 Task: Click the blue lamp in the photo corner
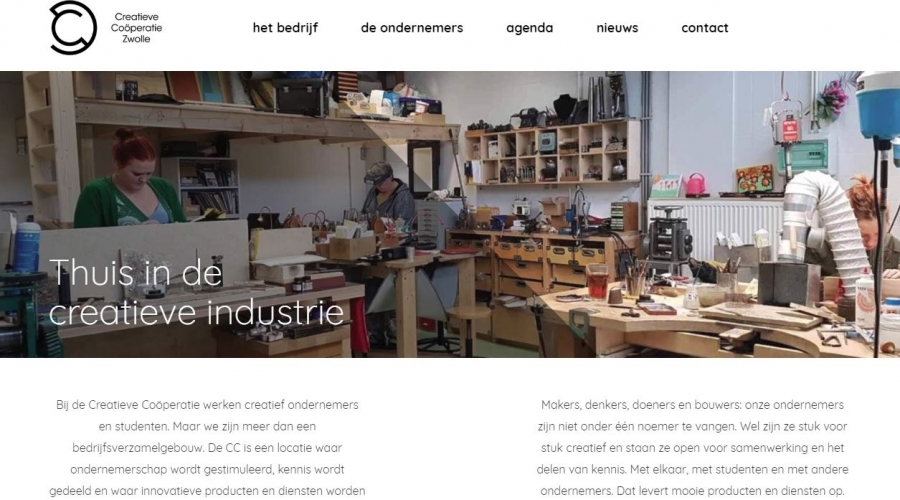click(878, 108)
